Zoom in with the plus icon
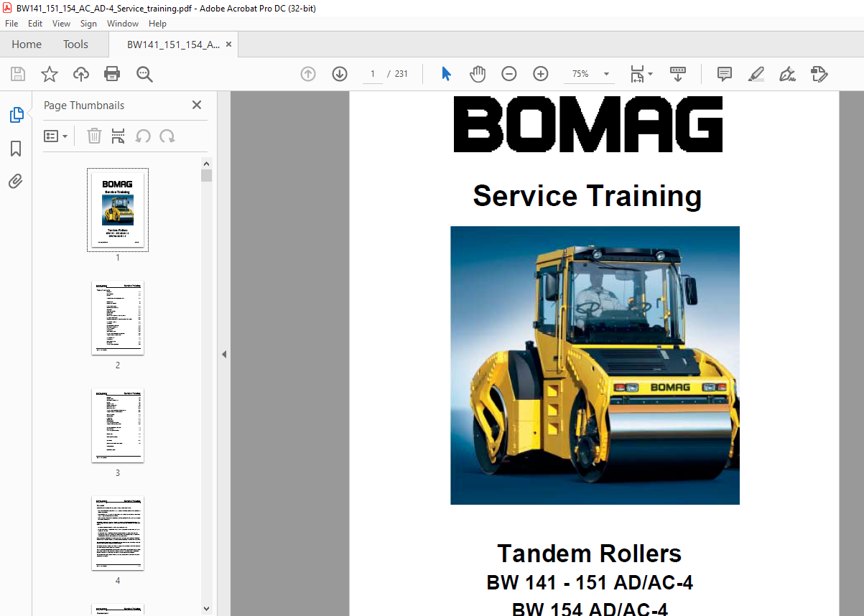This screenshot has height=616, width=864. coord(541,74)
